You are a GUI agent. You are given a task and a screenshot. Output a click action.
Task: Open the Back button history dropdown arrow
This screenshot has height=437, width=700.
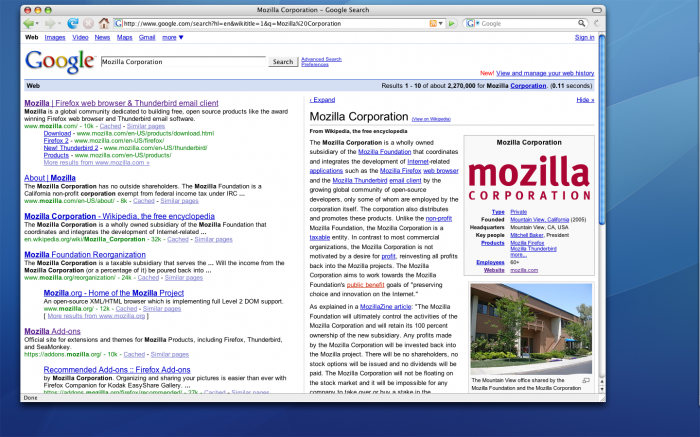(37, 23)
